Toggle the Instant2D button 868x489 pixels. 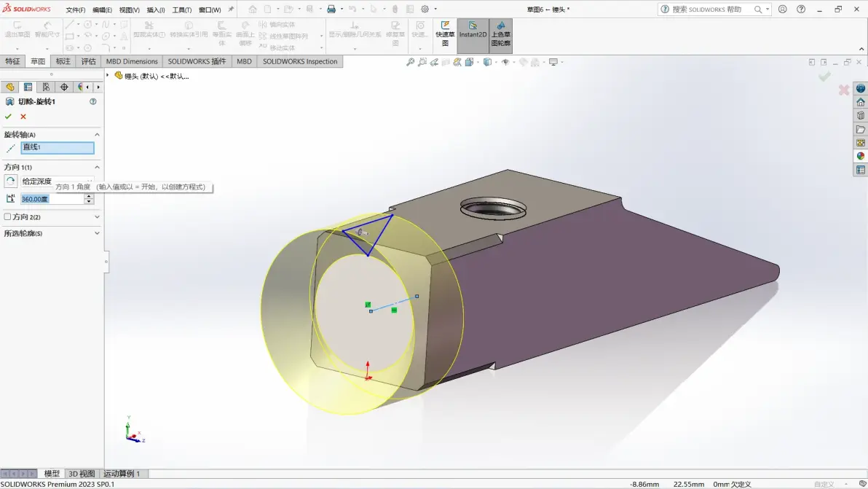point(473,36)
